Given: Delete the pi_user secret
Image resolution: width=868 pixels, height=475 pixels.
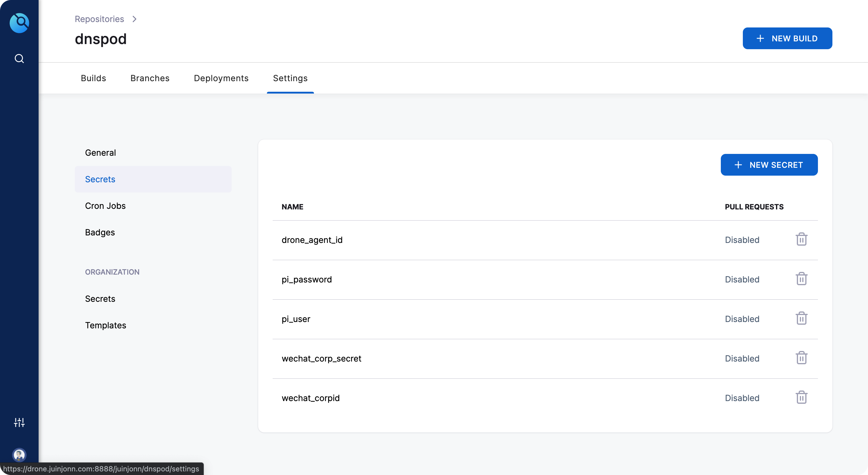Looking at the screenshot, I should pos(802,318).
